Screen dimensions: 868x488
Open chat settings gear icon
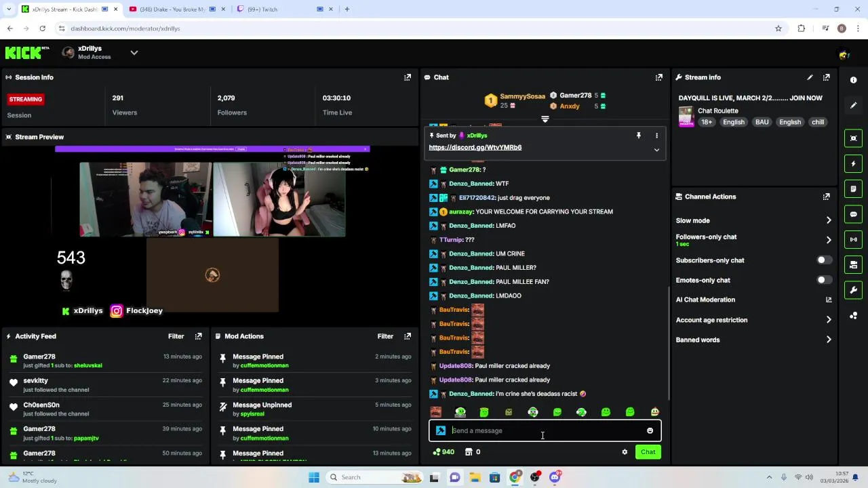click(x=625, y=452)
